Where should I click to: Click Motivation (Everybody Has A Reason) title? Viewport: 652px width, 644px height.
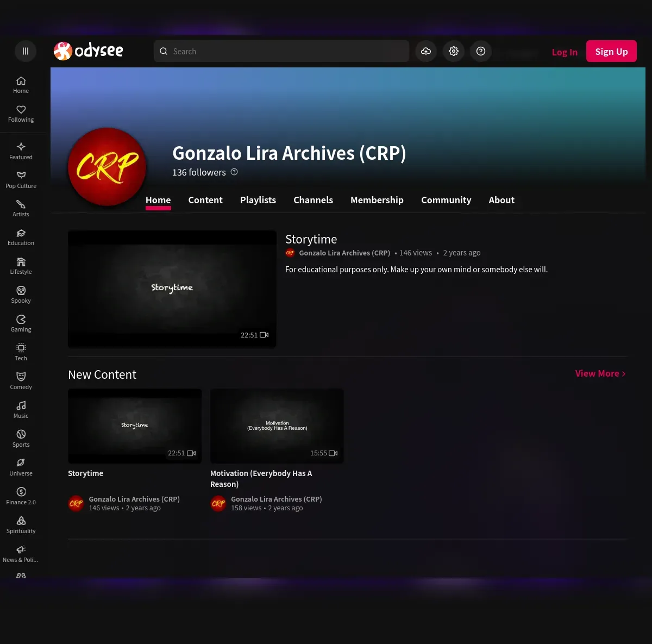[x=261, y=479]
